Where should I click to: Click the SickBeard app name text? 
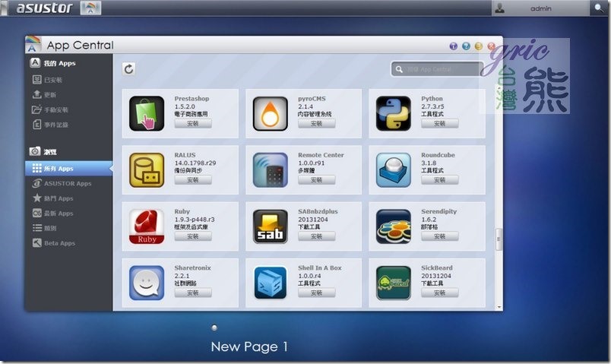pyautogui.click(x=436, y=268)
